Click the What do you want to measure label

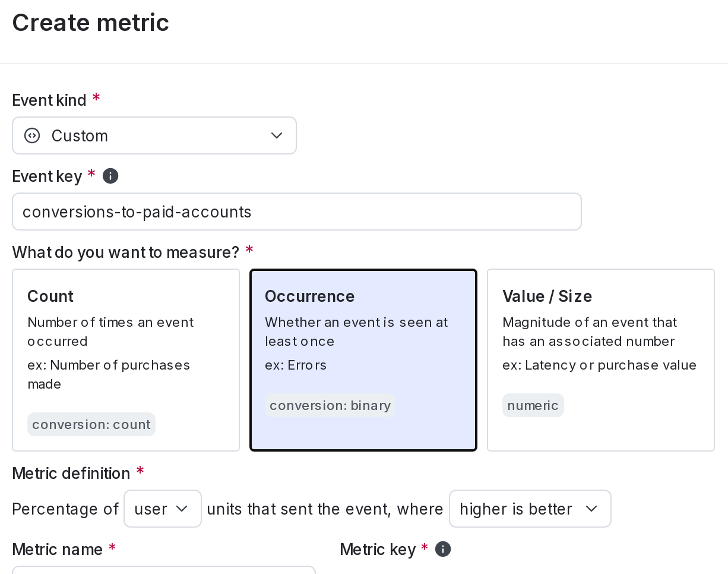122,252
